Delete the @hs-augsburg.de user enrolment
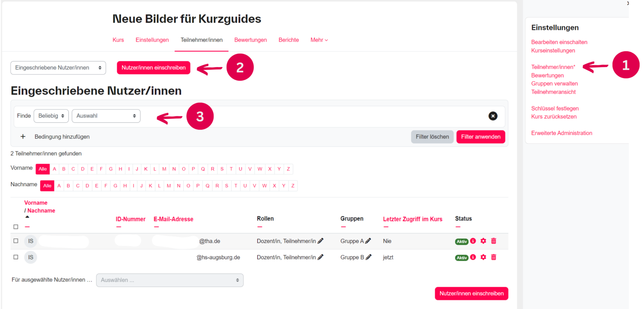 pyautogui.click(x=494, y=257)
